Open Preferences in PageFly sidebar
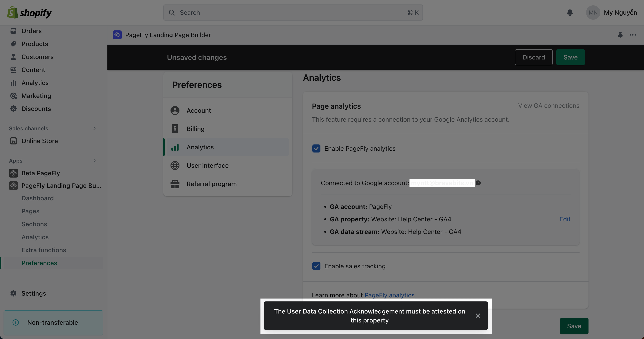Viewport: 644px width, 339px height. (x=39, y=263)
